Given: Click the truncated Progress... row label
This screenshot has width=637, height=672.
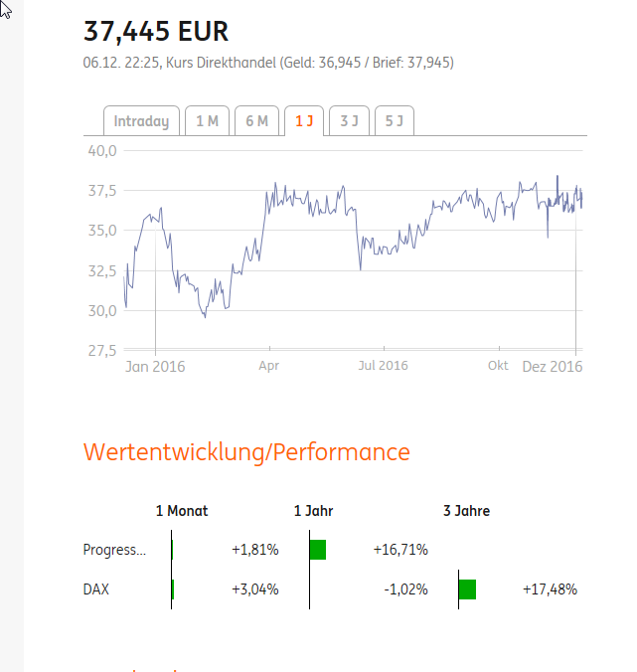Looking at the screenshot, I should point(114,550).
